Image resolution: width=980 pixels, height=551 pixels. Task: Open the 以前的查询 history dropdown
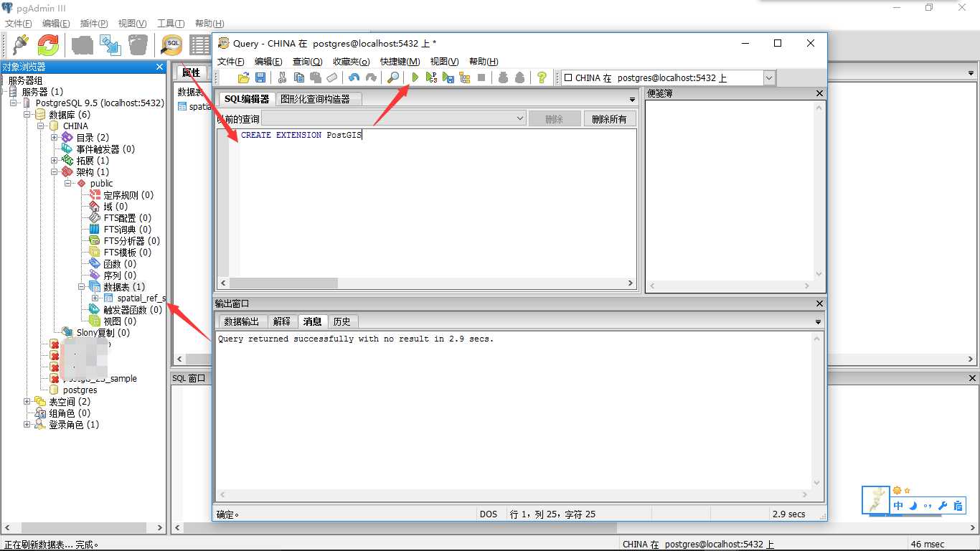(521, 118)
